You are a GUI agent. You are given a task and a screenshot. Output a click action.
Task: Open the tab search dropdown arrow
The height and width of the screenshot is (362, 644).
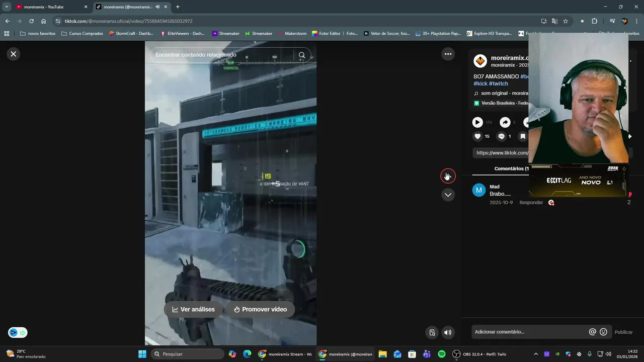[x=7, y=7]
